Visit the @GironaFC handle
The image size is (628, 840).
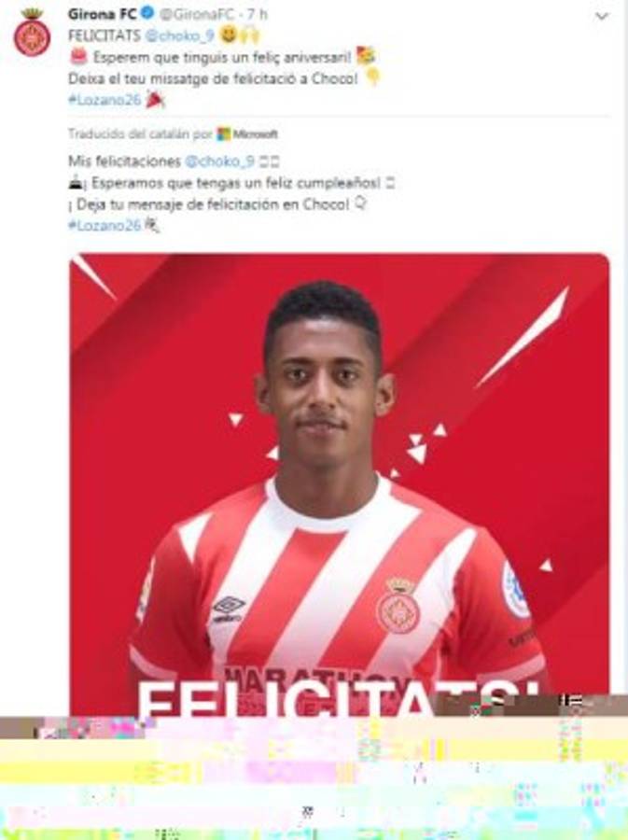point(198,14)
